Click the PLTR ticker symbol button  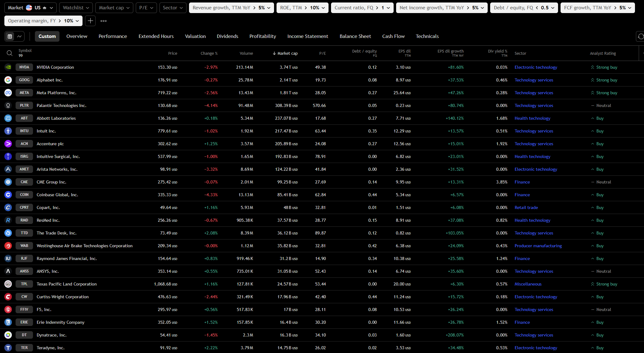click(24, 105)
